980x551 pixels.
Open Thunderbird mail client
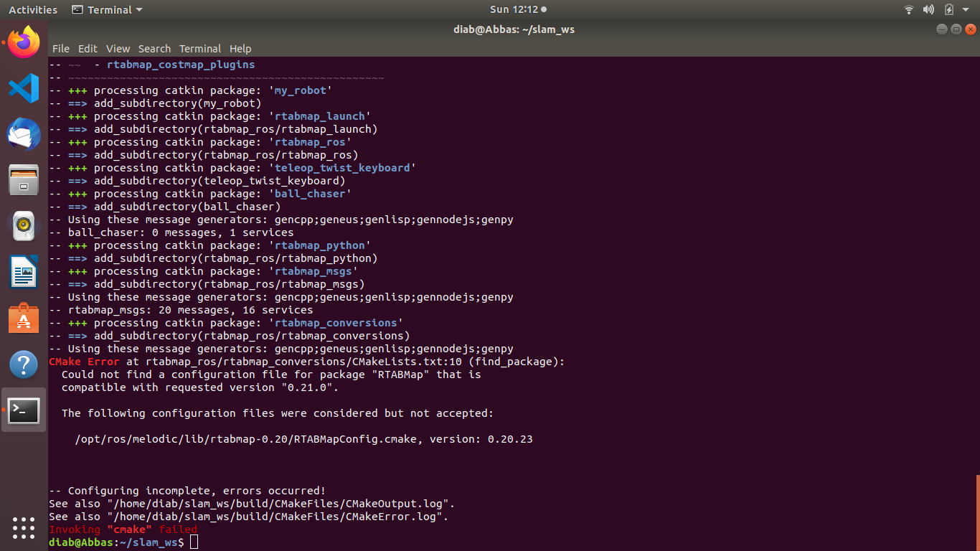[x=24, y=134]
